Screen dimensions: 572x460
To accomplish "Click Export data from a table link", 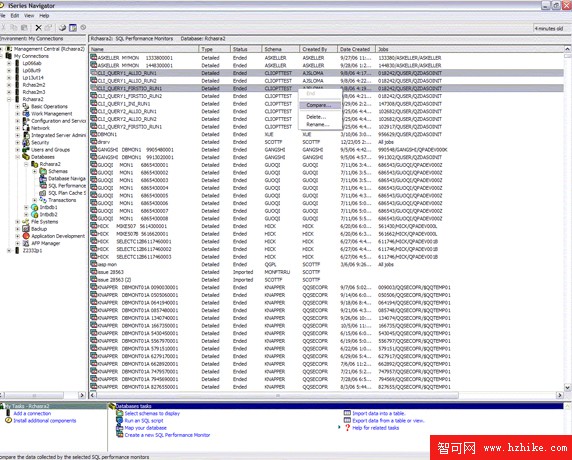I will [389, 421].
